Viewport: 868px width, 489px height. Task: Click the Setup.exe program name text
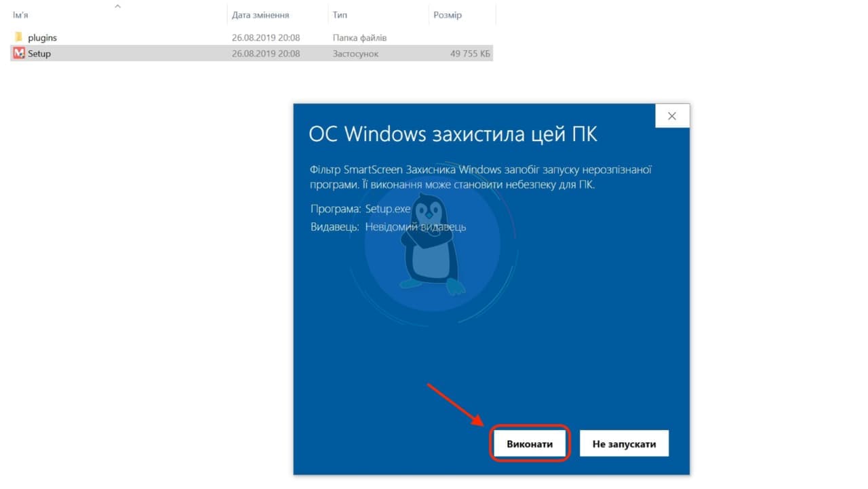(x=388, y=209)
